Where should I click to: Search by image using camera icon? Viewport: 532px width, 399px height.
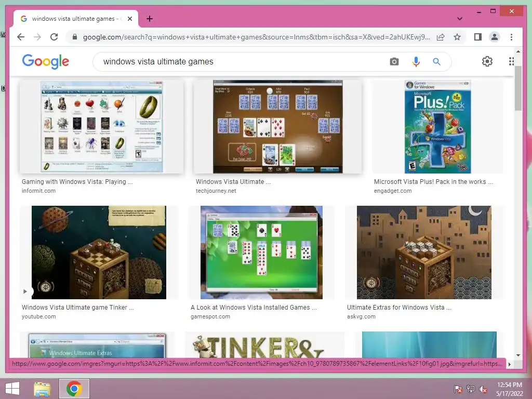pyautogui.click(x=394, y=62)
